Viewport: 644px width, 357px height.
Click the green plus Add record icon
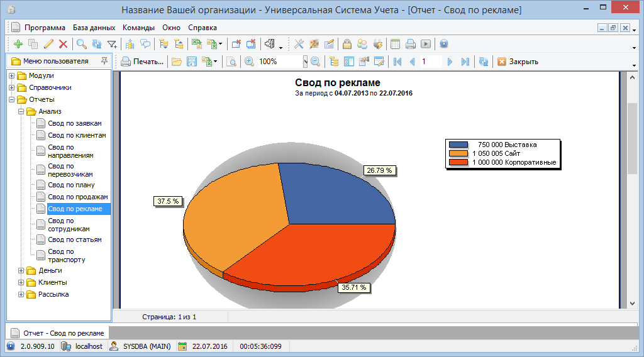click(x=18, y=44)
